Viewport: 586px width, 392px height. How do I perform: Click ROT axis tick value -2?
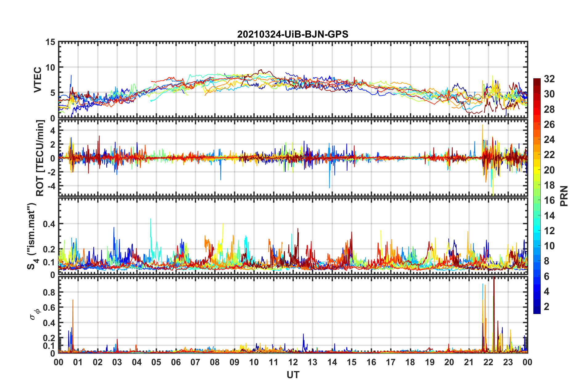coord(51,172)
